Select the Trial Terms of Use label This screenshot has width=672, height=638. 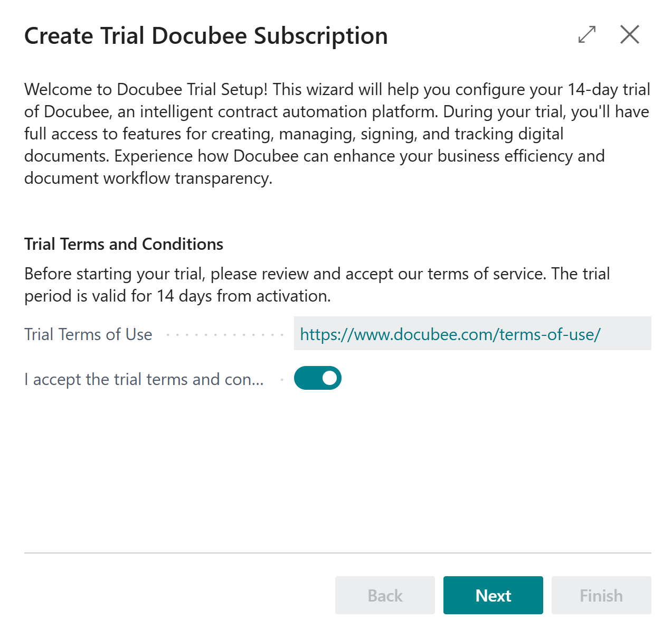(x=88, y=334)
